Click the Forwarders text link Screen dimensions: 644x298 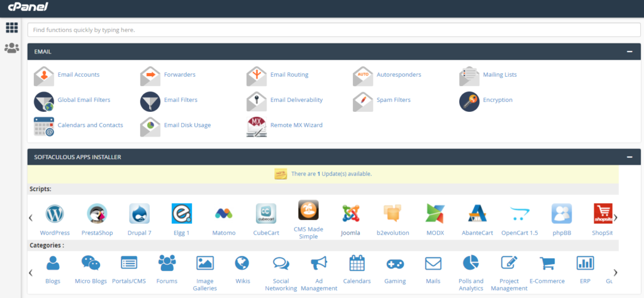click(179, 75)
